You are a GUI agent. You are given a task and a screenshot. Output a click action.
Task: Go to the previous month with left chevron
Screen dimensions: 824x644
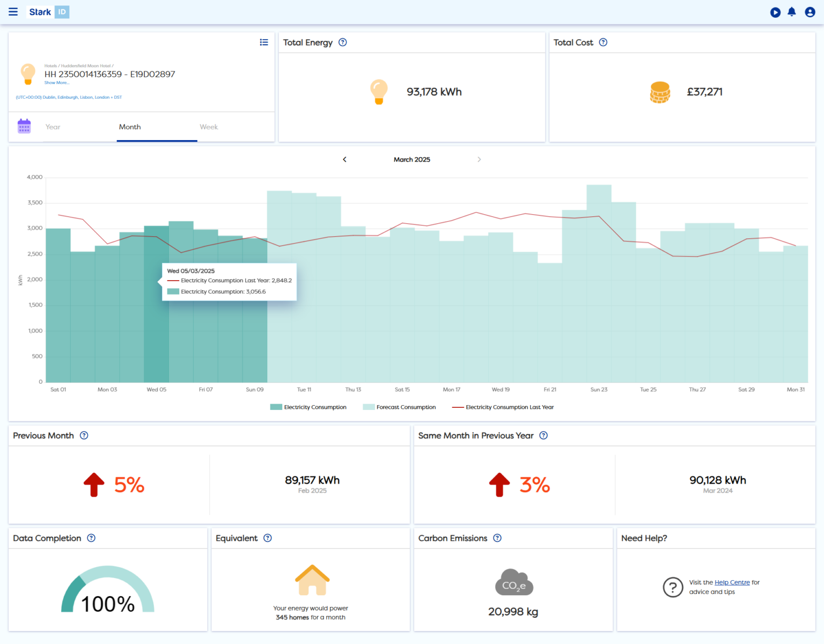coord(345,159)
